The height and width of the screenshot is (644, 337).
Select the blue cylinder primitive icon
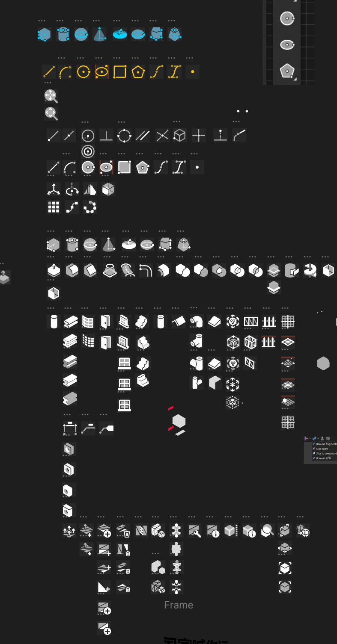[x=63, y=34]
